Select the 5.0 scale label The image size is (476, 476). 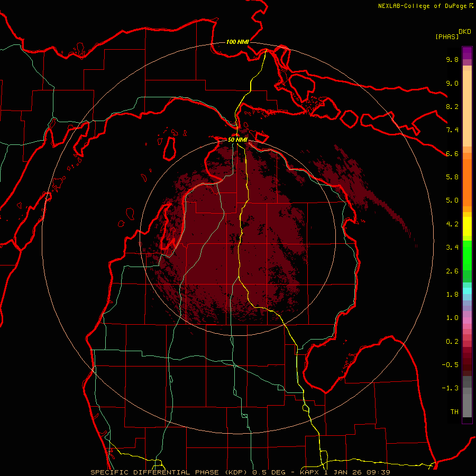452,200
